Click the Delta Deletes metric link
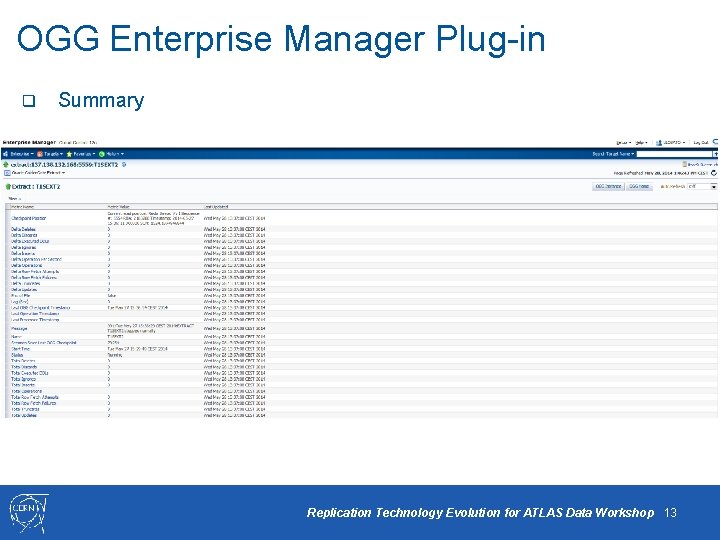The width and height of the screenshot is (720, 540). point(23,229)
